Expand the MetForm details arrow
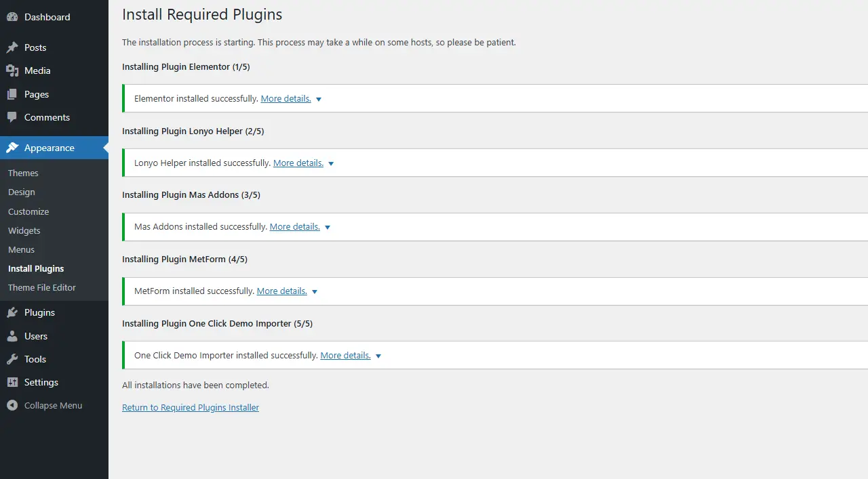The height and width of the screenshot is (479, 868). point(315,292)
